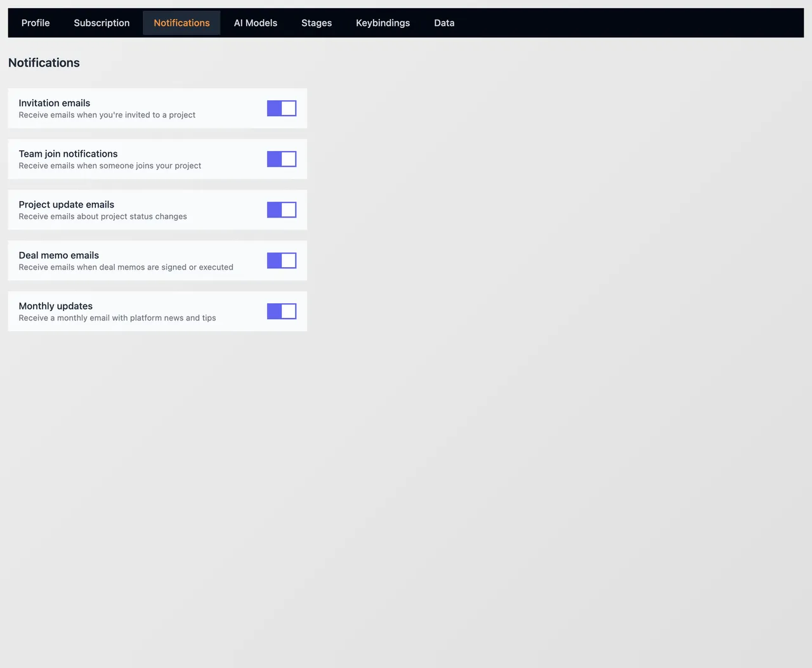The height and width of the screenshot is (668, 812).
Task: Turn off Project update emails toggle
Action: pyautogui.click(x=282, y=210)
